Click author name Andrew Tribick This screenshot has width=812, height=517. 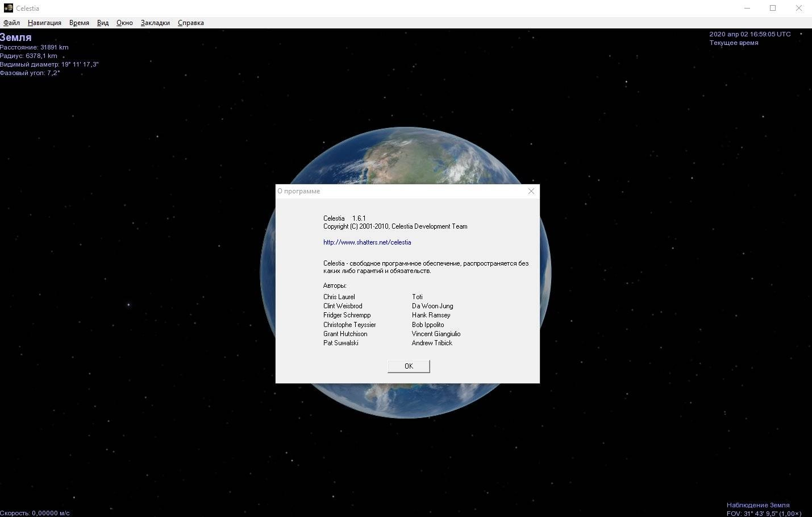[x=432, y=343]
